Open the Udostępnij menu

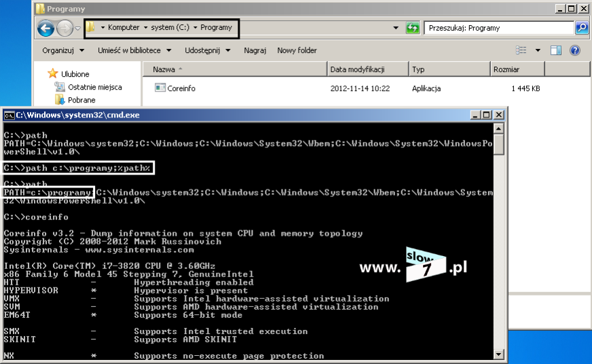[x=207, y=50]
